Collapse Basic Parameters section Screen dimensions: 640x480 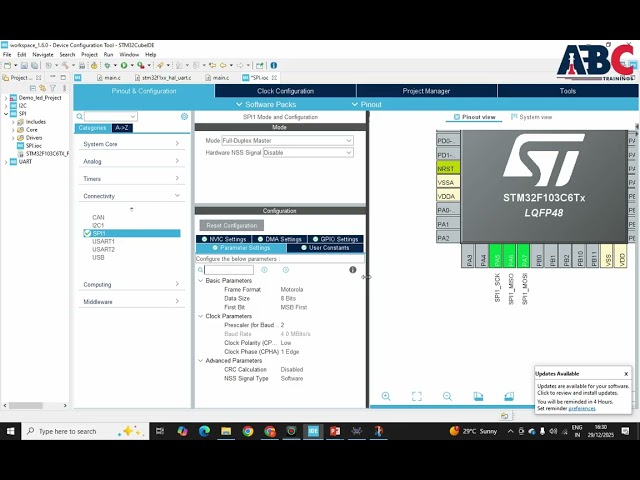click(200, 281)
